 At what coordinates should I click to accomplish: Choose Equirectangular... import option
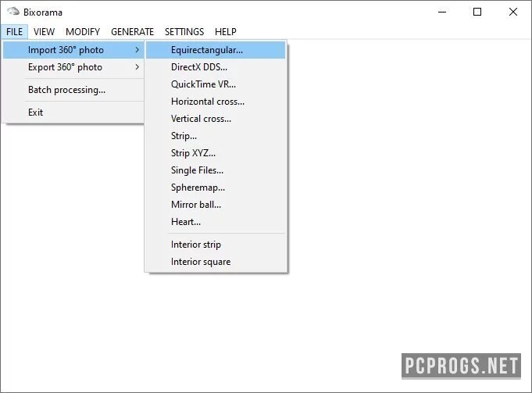(x=216, y=50)
